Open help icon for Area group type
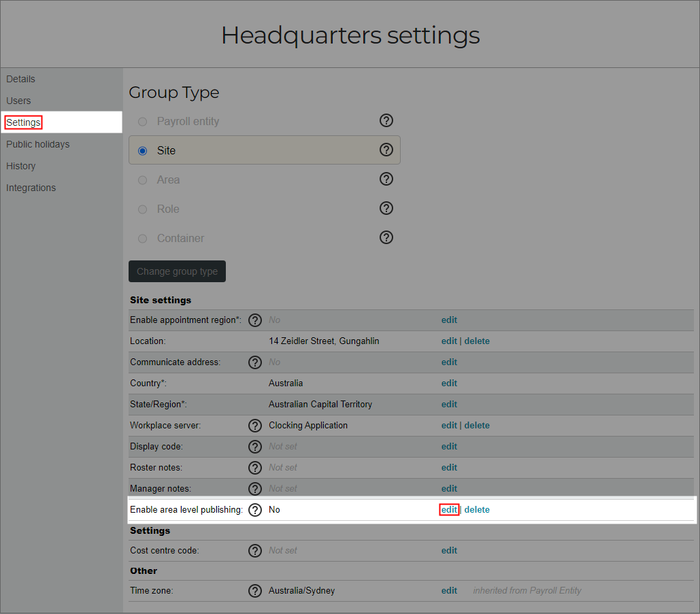Image resolution: width=700 pixels, height=614 pixels. tap(386, 179)
